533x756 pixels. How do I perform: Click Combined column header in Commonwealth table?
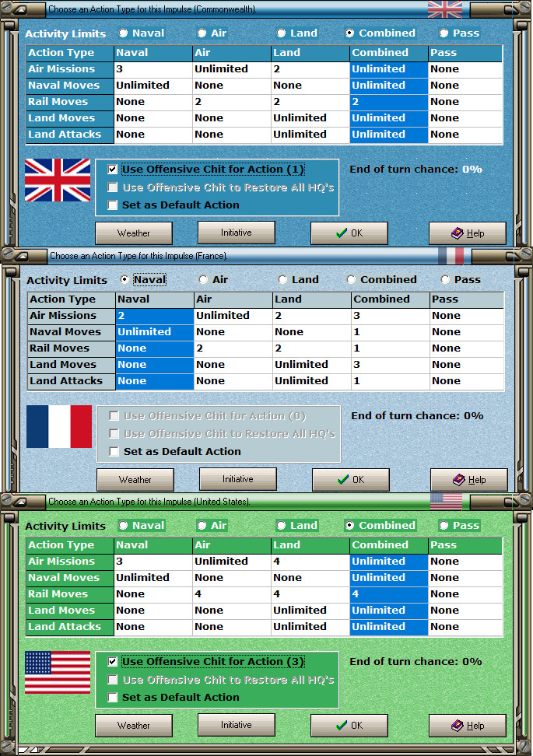click(389, 53)
